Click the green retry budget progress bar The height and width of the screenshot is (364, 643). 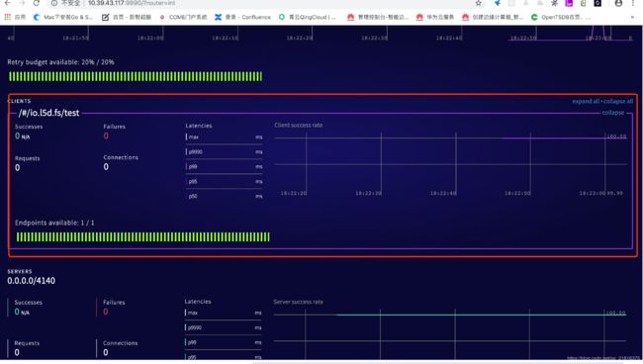pos(136,76)
